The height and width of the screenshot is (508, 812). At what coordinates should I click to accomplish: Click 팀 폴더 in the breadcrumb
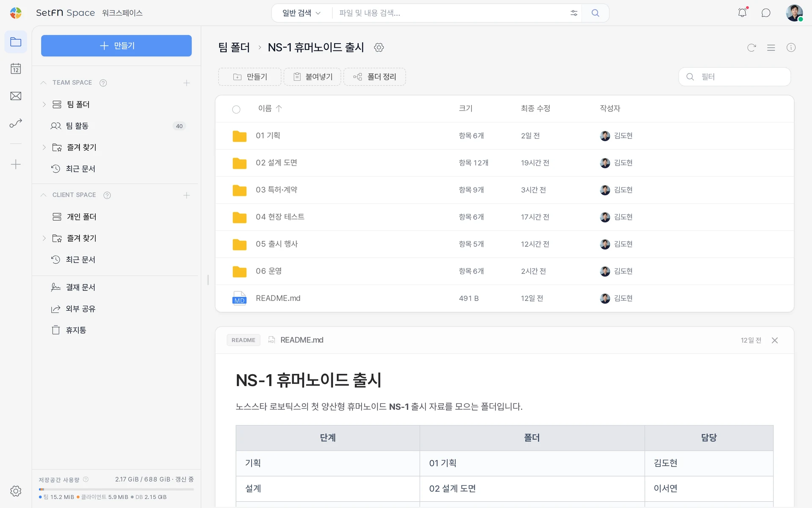coord(234,47)
